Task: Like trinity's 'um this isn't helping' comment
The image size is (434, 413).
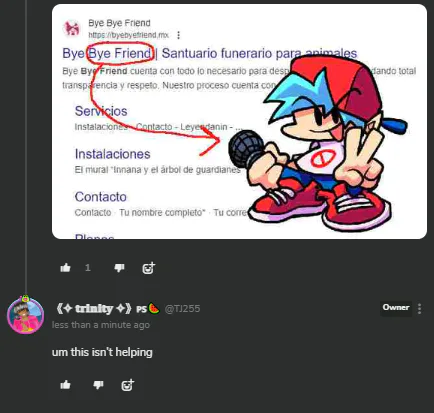Action: click(x=65, y=385)
